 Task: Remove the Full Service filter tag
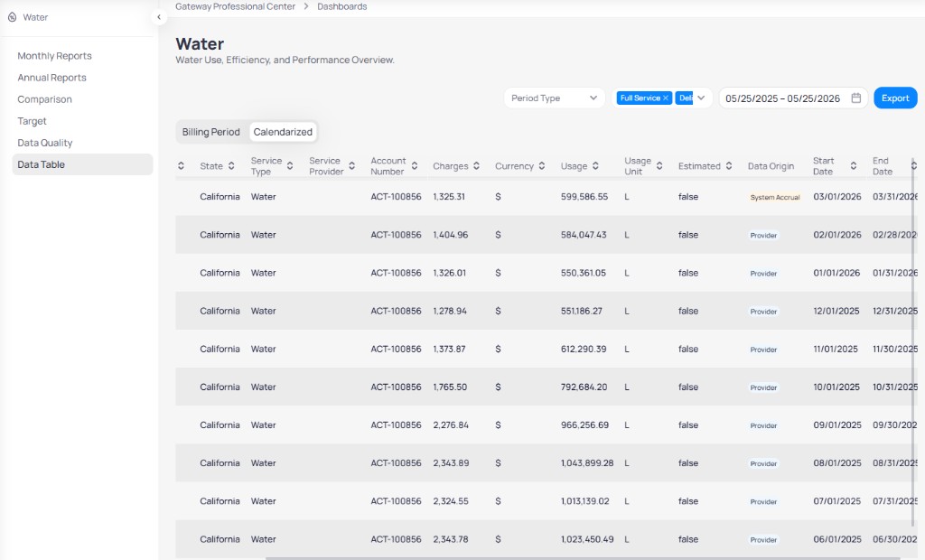(666, 98)
